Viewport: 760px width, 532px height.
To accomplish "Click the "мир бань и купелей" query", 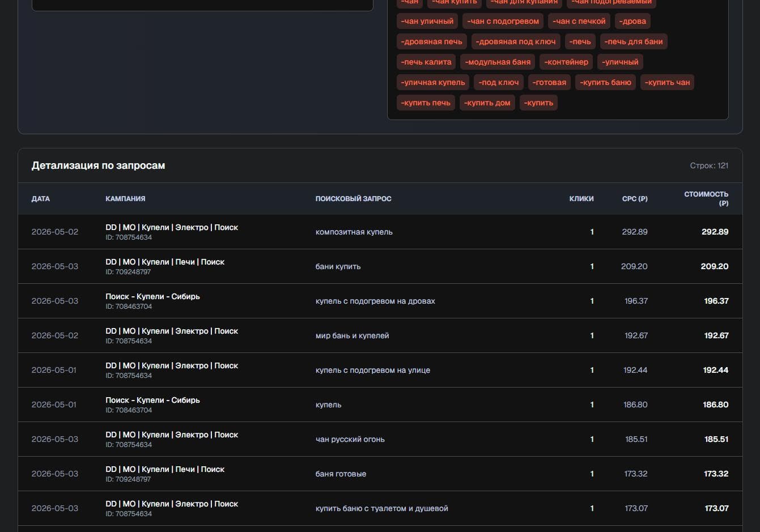I will tap(353, 335).
